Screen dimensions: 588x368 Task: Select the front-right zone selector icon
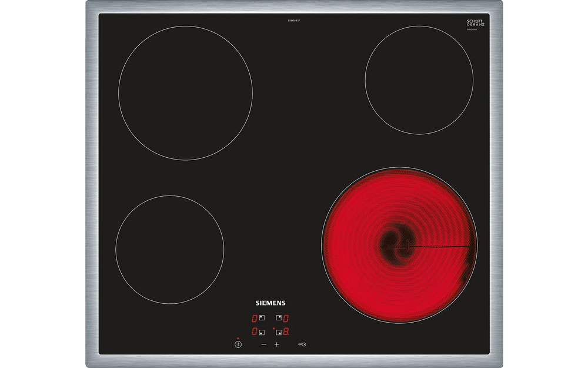[279, 333]
